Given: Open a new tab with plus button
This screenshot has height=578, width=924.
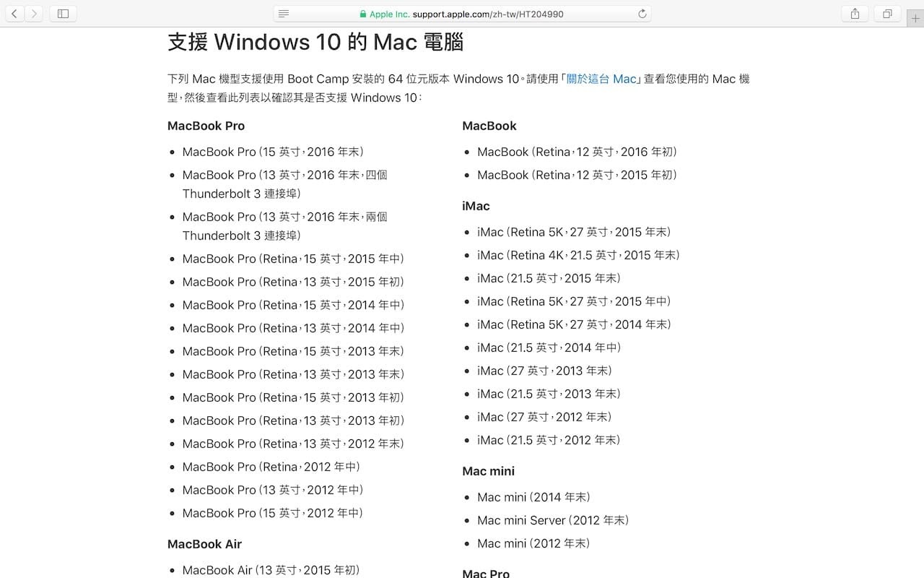Looking at the screenshot, I should [915, 18].
